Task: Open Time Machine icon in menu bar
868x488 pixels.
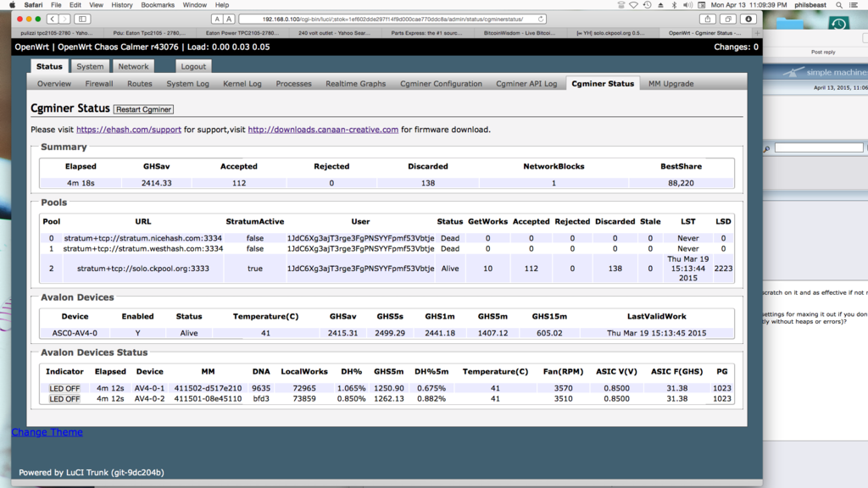Action: 647,5
